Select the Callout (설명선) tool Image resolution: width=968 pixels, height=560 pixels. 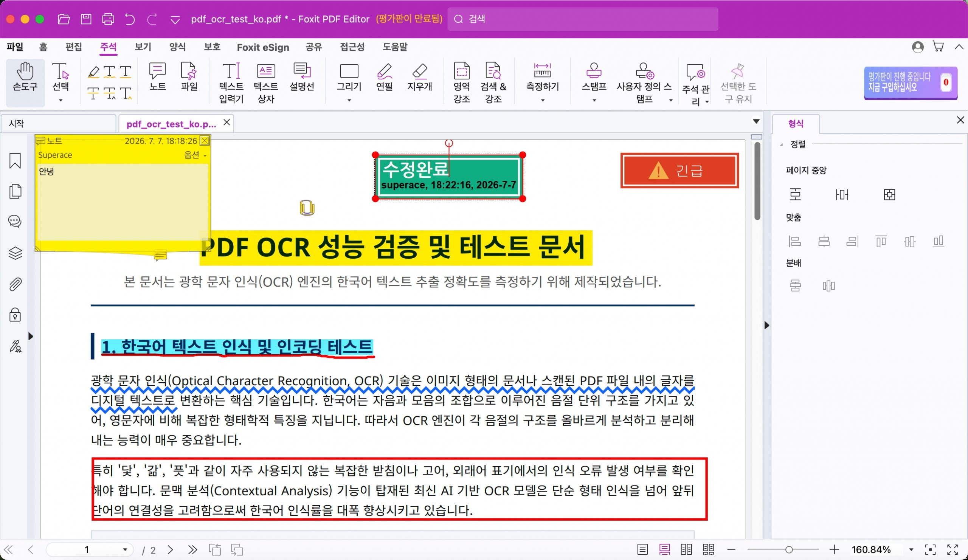302,77
